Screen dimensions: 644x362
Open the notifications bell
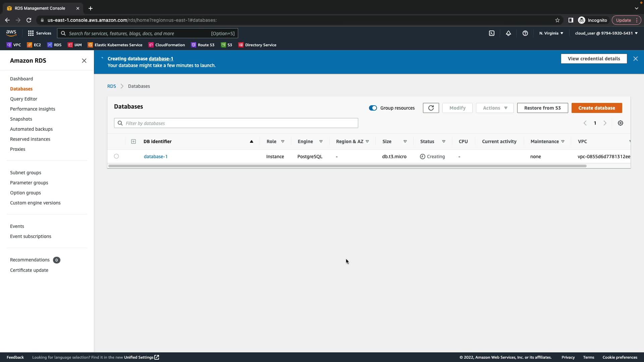pos(508,33)
